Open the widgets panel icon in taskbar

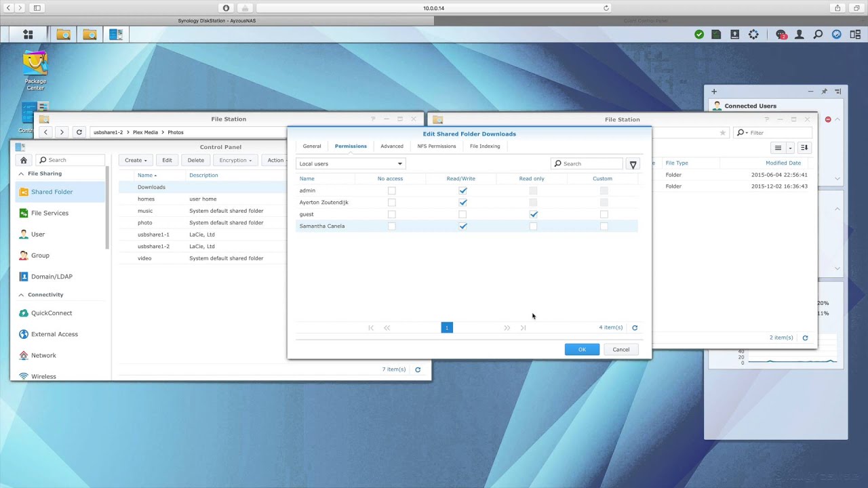tap(855, 35)
